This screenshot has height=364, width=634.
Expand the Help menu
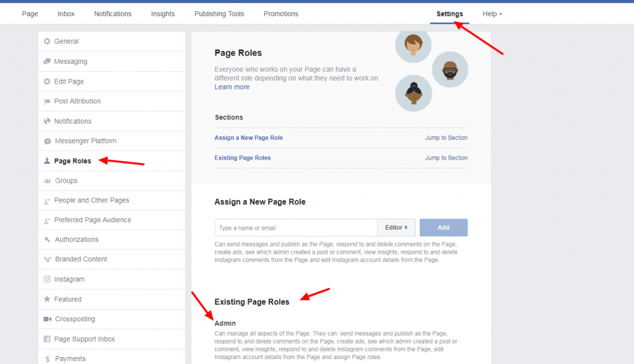492,14
